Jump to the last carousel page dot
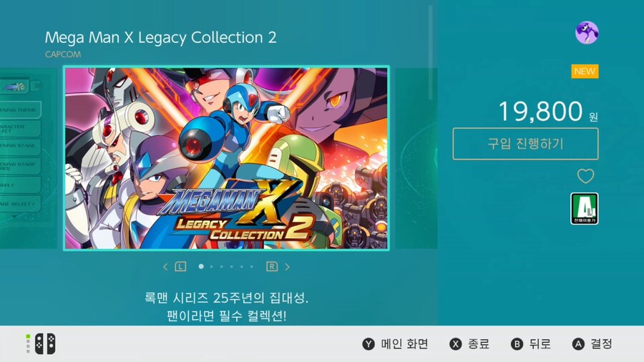The image size is (644, 362). tap(252, 267)
